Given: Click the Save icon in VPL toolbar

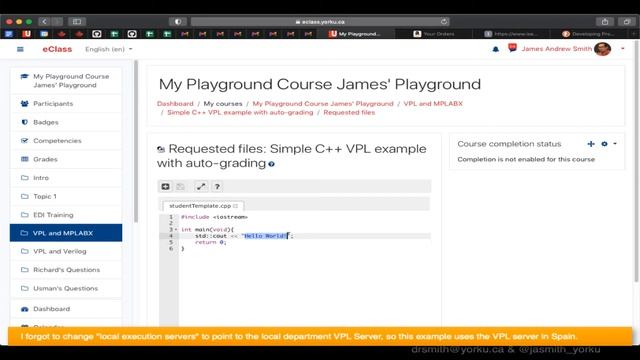Looking at the screenshot, I should (180, 187).
